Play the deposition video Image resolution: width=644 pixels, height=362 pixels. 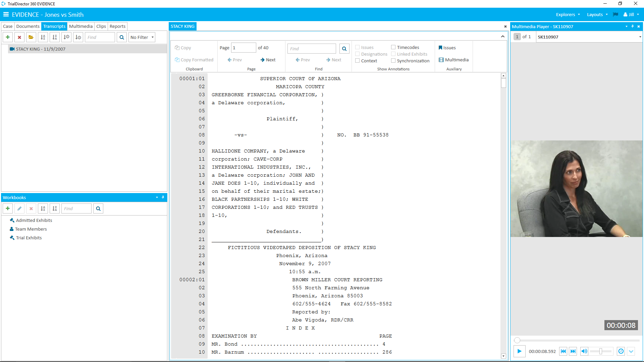click(519, 351)
